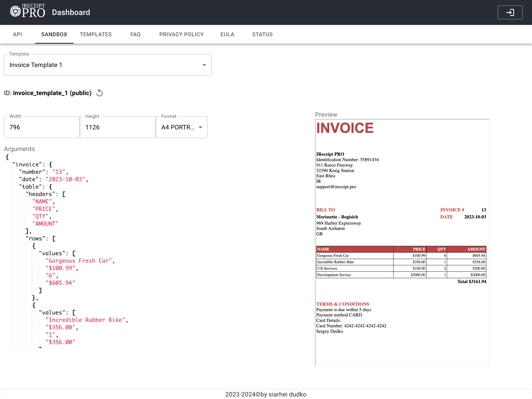Switch to the TEMPLATES tab
The image size is (532, 399).
pyautogui.click(x=96, y=34)
